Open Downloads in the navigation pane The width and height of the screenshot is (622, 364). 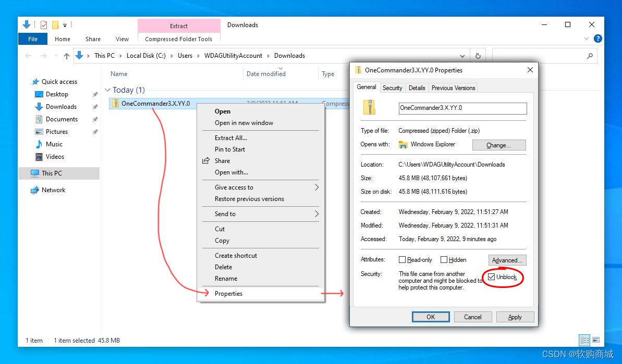click(x=61, y=107)
